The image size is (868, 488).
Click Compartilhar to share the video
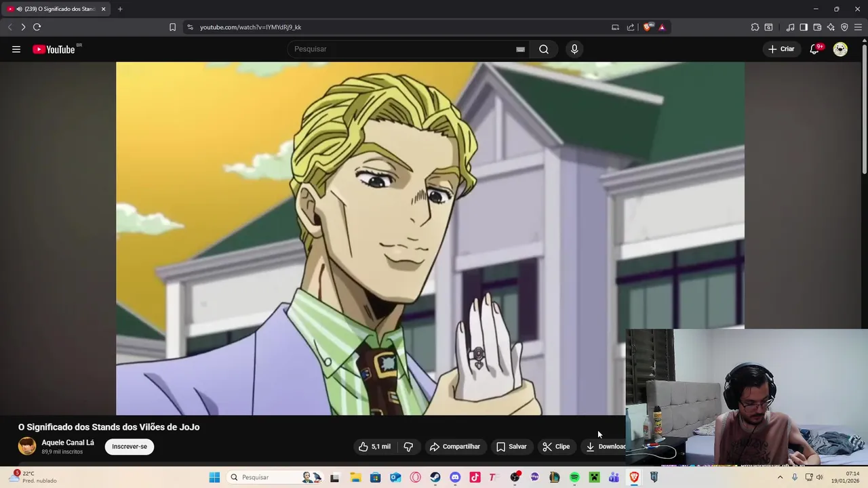coord(455,447)
